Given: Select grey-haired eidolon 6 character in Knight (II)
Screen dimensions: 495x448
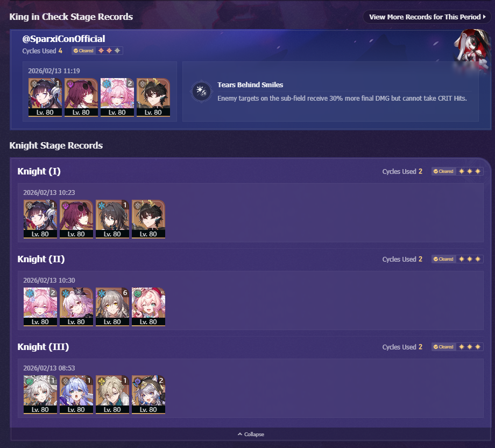Looking at the screenshot, I should 112,307.
